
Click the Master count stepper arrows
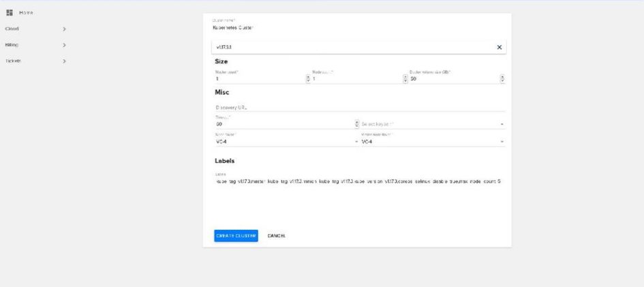tap(308, 78)
